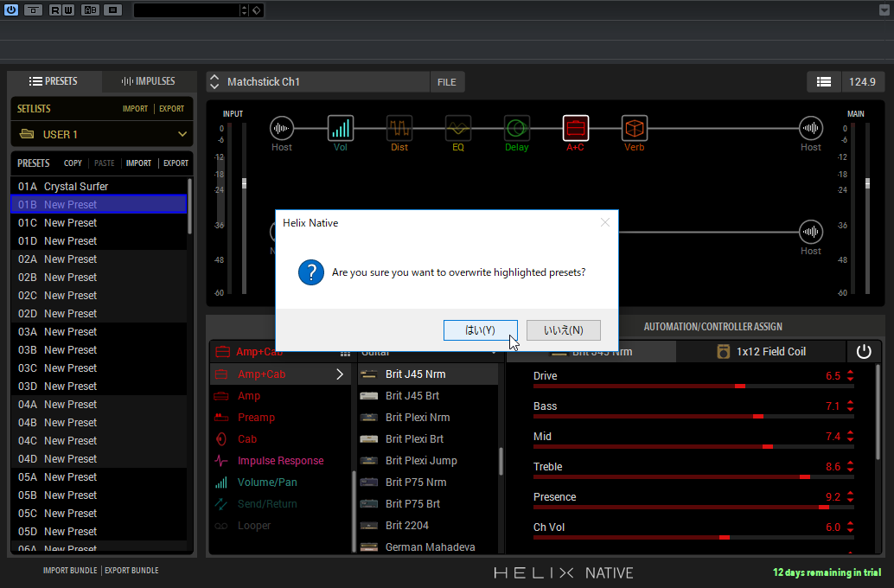Choose Brit 2204 amp model

pos(428,525)
